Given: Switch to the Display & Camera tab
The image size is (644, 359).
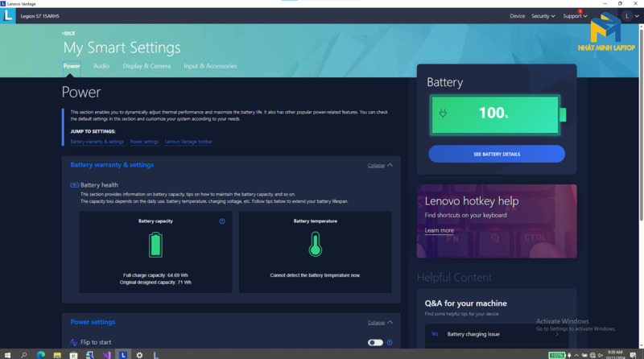Looking at the screenshot, I should point(147,66).
